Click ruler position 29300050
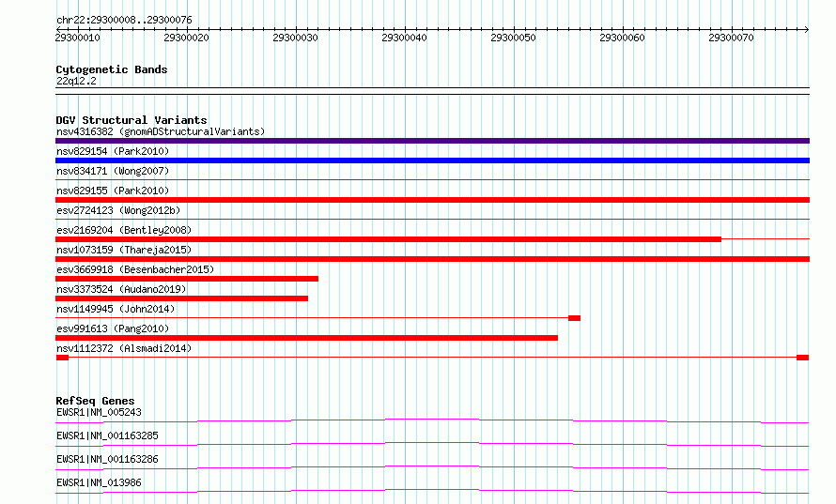This screenshot has height=504, width=836. pos(514,38)
